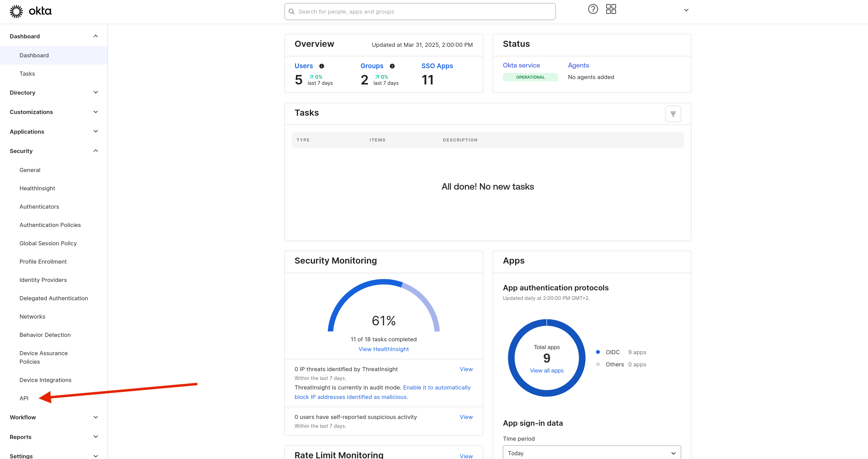
Task: Open the apps grid icon
Action: point(611,9)
